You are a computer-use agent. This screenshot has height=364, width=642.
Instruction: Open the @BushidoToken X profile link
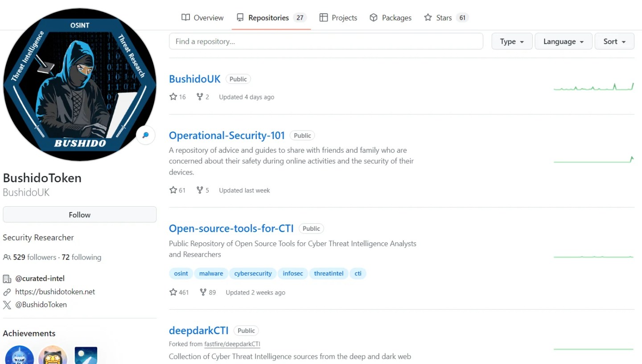pyautogui.click(x=41, y=305)
